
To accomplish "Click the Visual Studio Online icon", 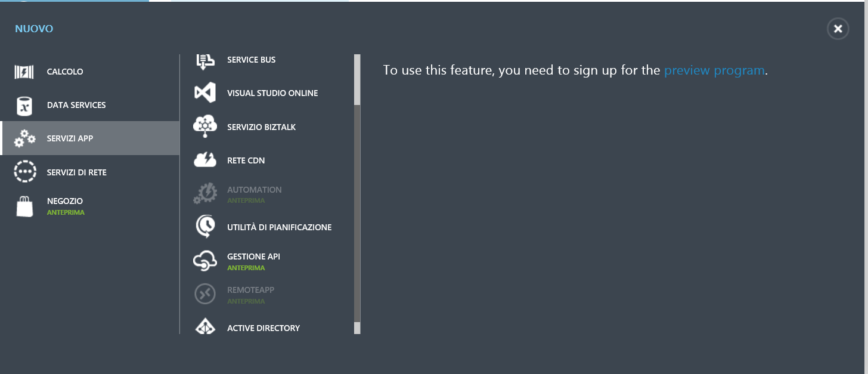I will coord(205,93).
